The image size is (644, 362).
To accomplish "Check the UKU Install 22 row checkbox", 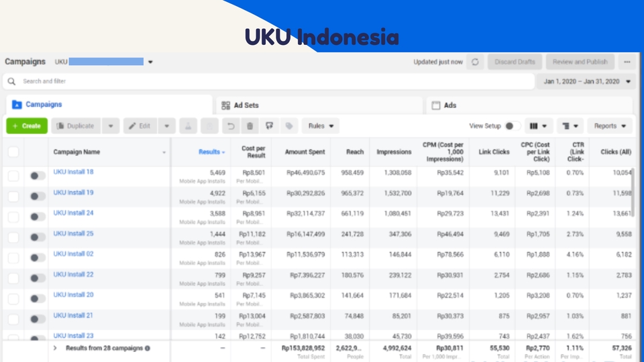I will tap(13, 278).
